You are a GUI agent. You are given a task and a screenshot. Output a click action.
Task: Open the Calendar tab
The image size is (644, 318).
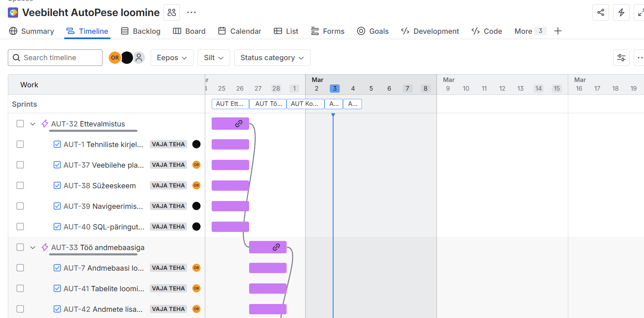click(x=240, y=31)
